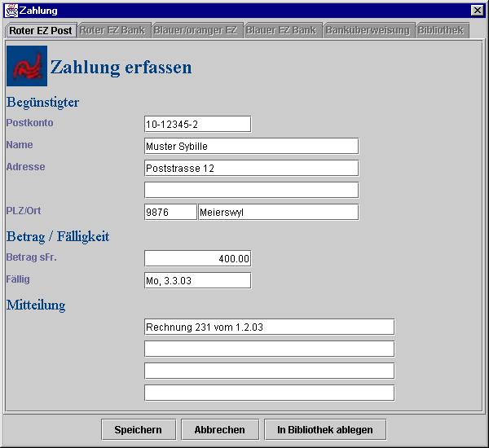Select the Betrag sFr. field with 400.00

[198, 258]
